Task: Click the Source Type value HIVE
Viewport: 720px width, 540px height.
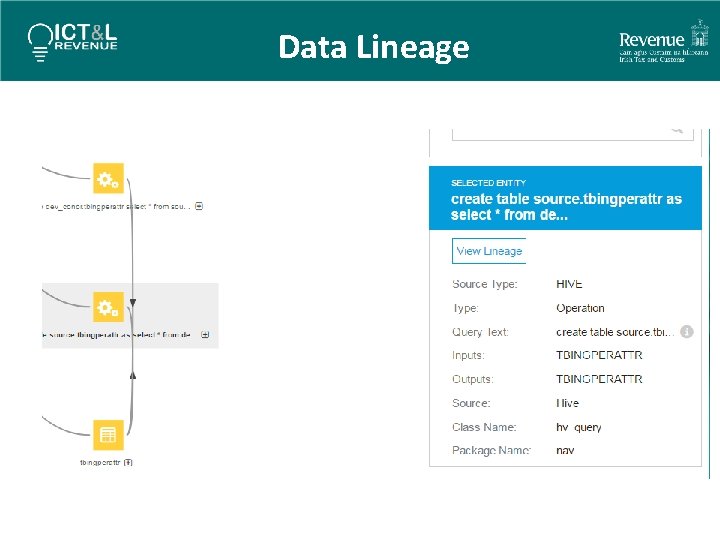Action: click(569, 284)
